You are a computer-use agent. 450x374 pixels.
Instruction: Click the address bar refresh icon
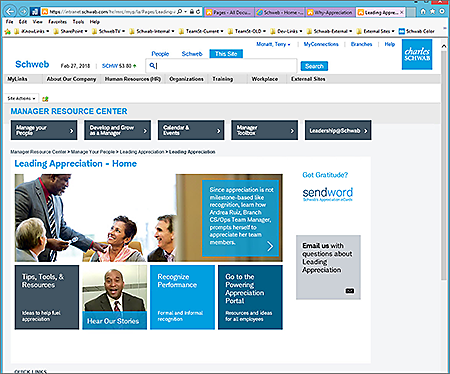198,12
